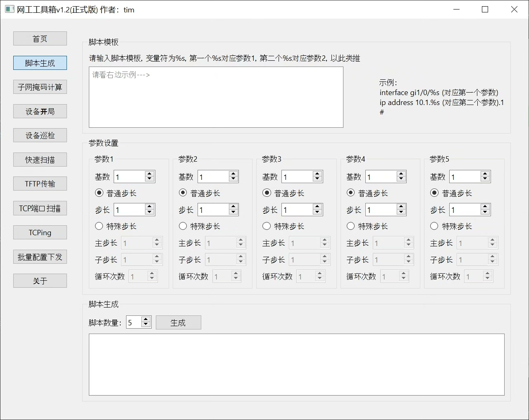
Task: Click the generated script output area
Action: click(296, 365)
